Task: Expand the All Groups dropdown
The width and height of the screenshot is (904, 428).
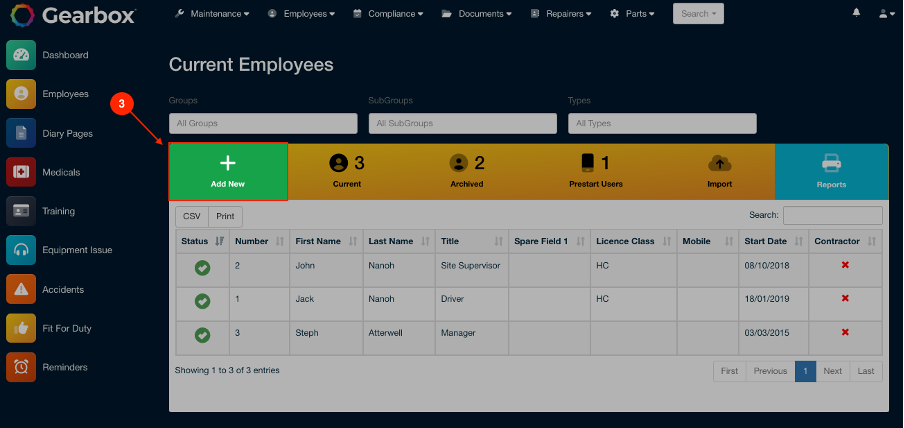Action: pyautogui.click(x=263, y=123)
